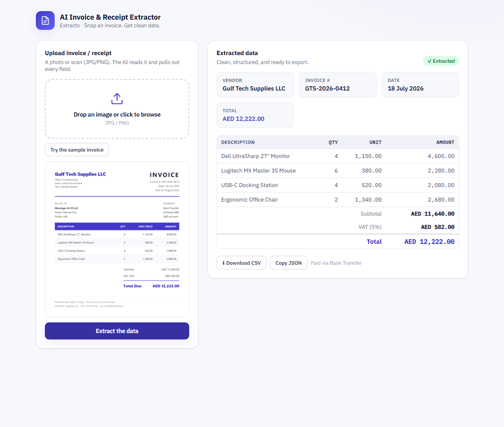Click the Upload invoice / receipt heading
The image size is (504, 427).
(78, 53)
